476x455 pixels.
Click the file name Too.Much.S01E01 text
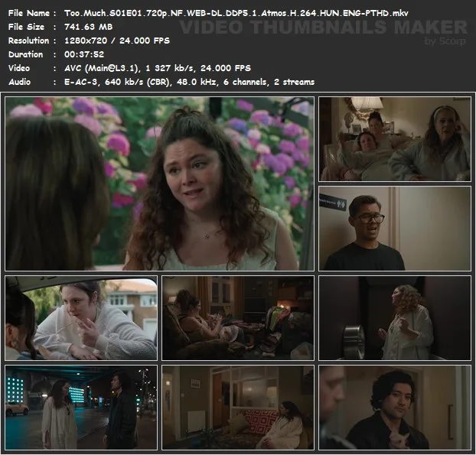click(x=236, y=13)
